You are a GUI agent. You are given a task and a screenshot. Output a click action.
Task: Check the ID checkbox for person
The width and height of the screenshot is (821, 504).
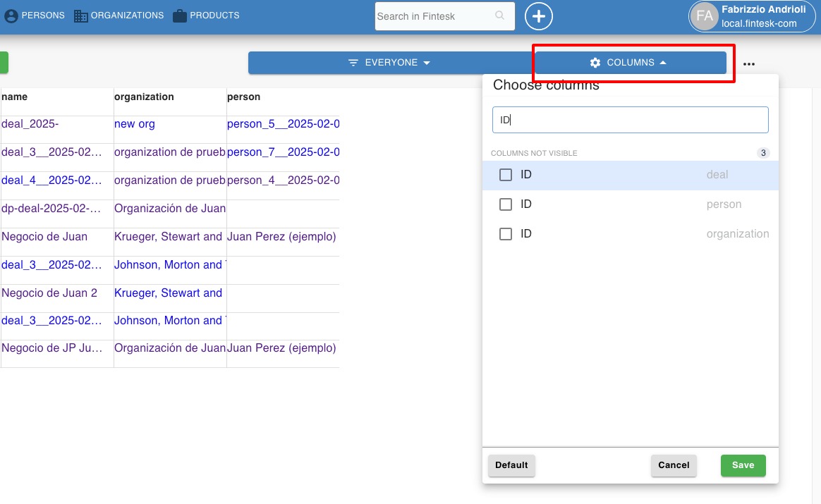pyautogui.click(x=506, y=204)
